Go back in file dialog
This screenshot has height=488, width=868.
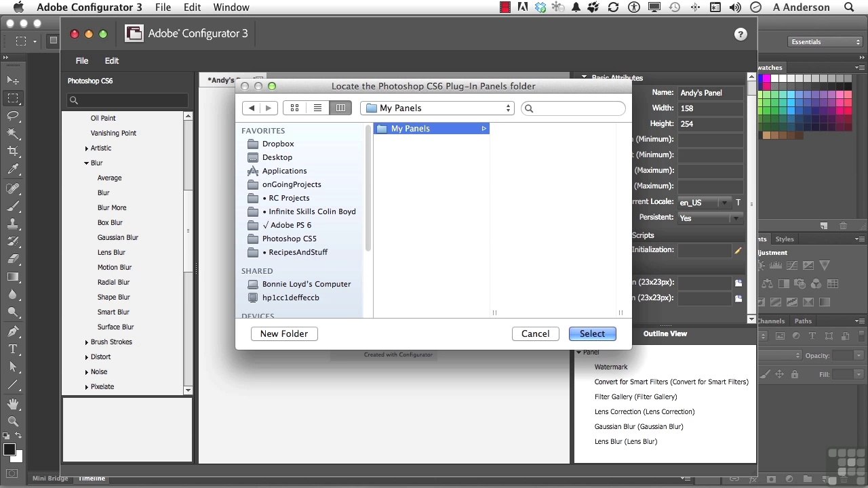point(252,108)
